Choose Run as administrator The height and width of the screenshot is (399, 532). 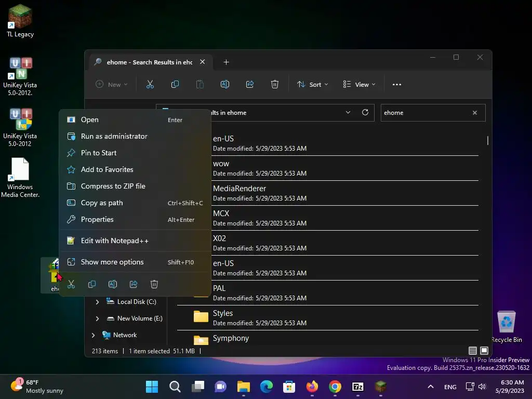(x=135, y=137)
